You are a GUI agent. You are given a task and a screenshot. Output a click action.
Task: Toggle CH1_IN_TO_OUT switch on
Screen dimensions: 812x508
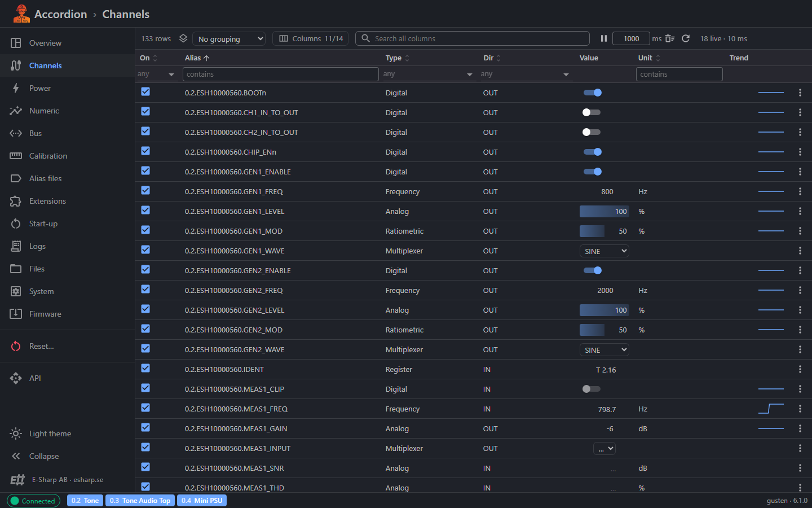[592, 112]
